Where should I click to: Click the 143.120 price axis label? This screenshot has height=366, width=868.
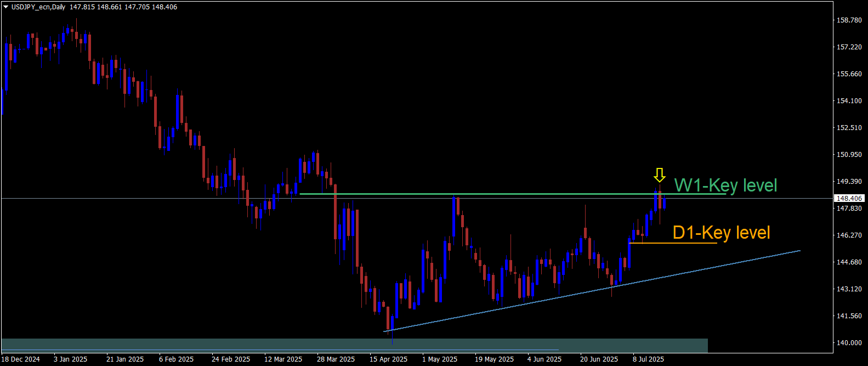tap(849, 289)
